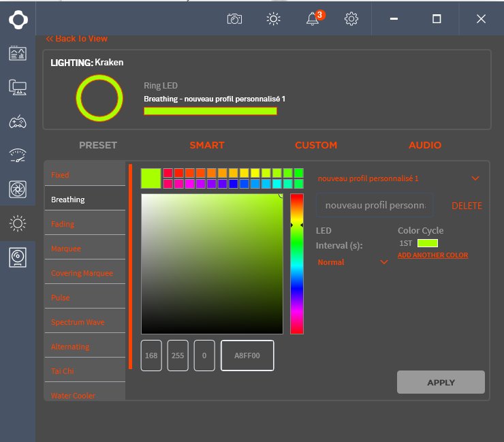Select the 1ST color cycle swatch

[x=428, y=243]
